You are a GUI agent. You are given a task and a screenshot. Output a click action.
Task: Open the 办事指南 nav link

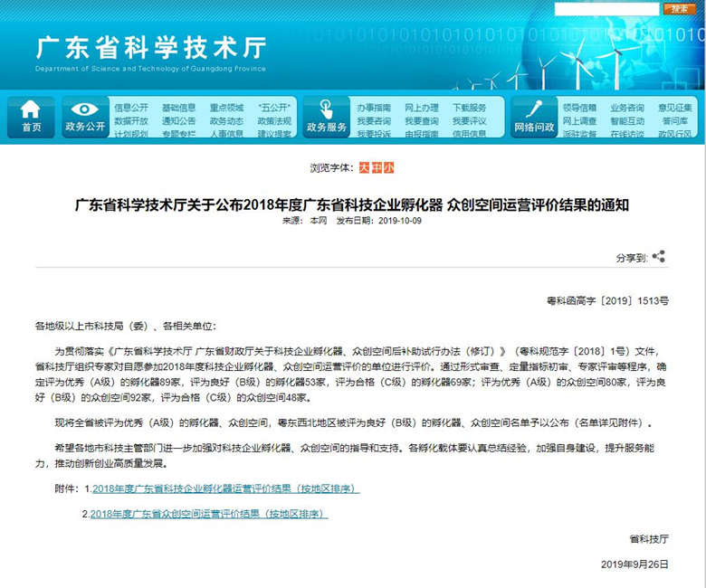[374, 108]
